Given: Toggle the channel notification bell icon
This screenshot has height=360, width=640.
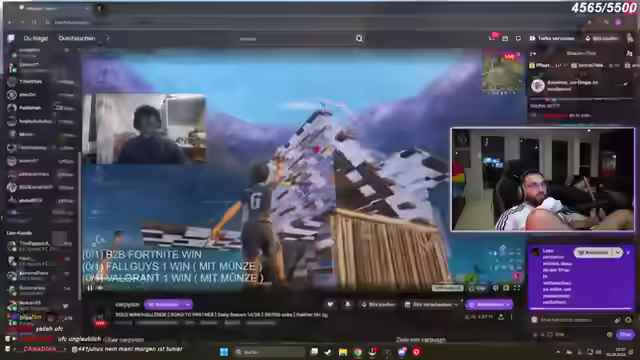Looking at the screenshot, I should (x=348, y=304).
